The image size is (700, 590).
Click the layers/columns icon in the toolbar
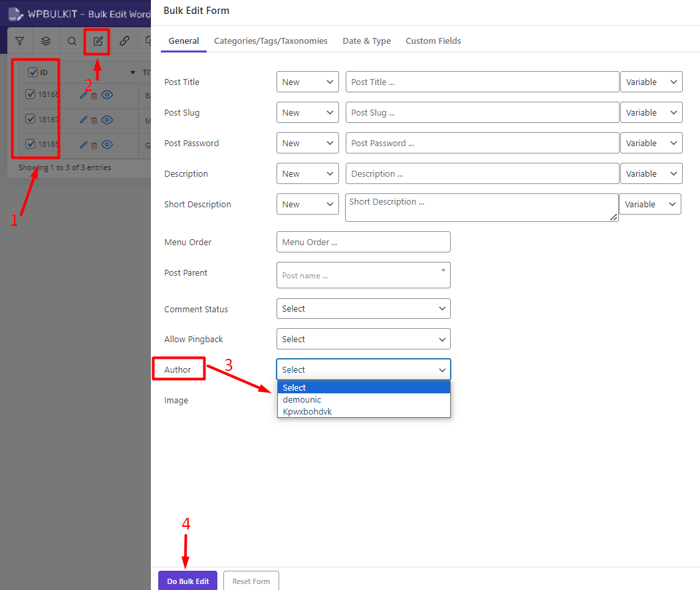[45, 41]
